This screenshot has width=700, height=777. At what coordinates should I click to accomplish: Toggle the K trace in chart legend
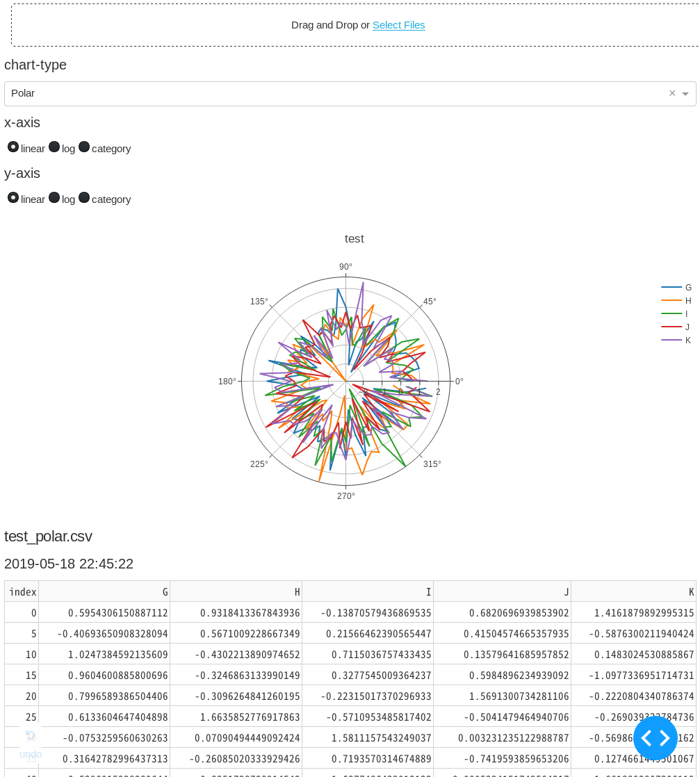[x=676, y=340]
